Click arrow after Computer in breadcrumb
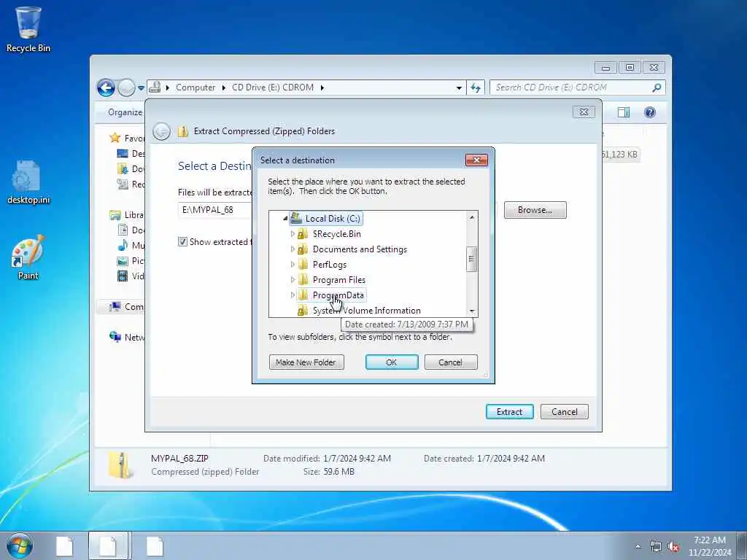Screen dimensions: 747x560 tap(223, 87)
